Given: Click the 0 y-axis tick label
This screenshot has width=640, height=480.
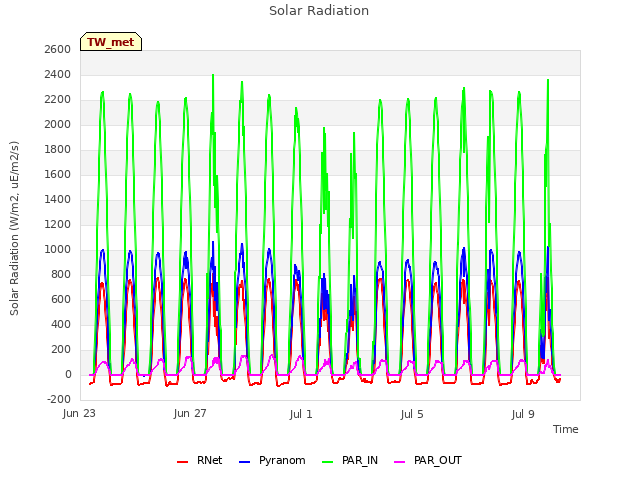Looking at the screenshot, I should click(68, 374).
